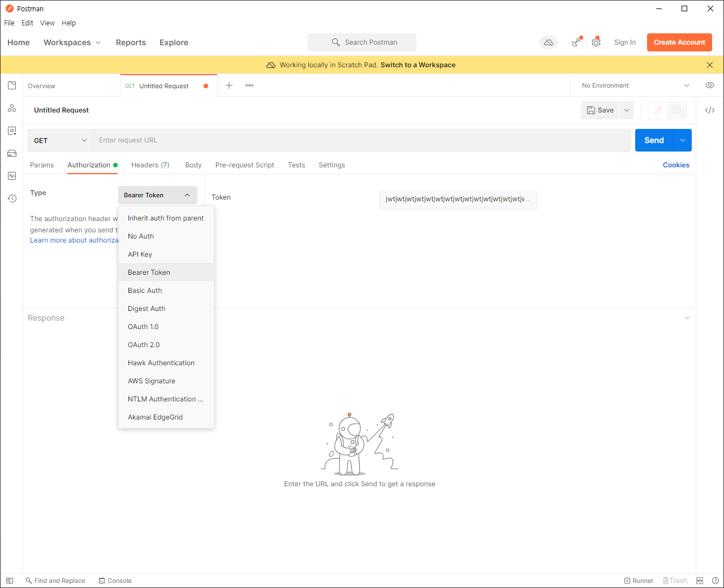The image size is (724, 588).
Task: Open the Send options arrow
Action: pos(683,140)
